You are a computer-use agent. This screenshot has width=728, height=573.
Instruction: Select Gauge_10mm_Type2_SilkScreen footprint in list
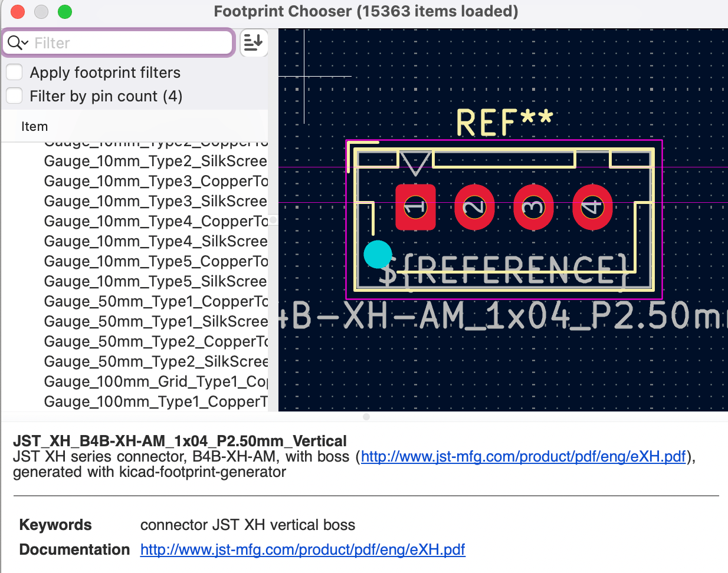point(155,161)
